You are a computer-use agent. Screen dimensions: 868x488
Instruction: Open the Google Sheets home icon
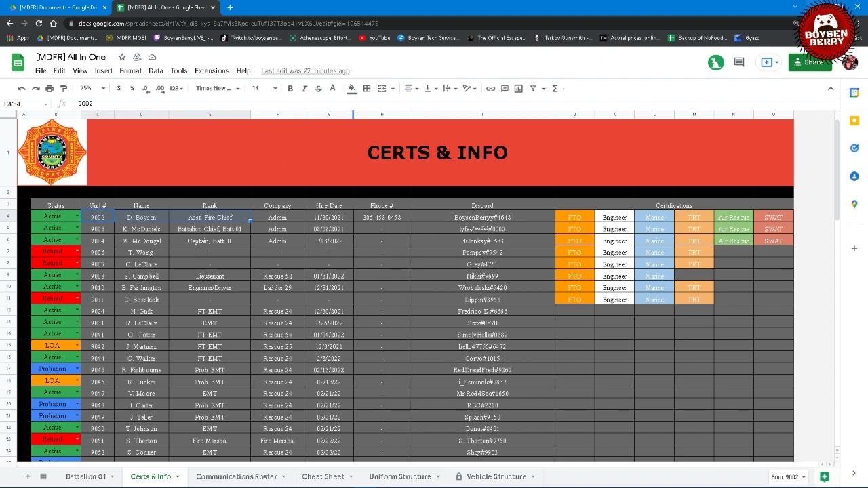coord(18,63)
